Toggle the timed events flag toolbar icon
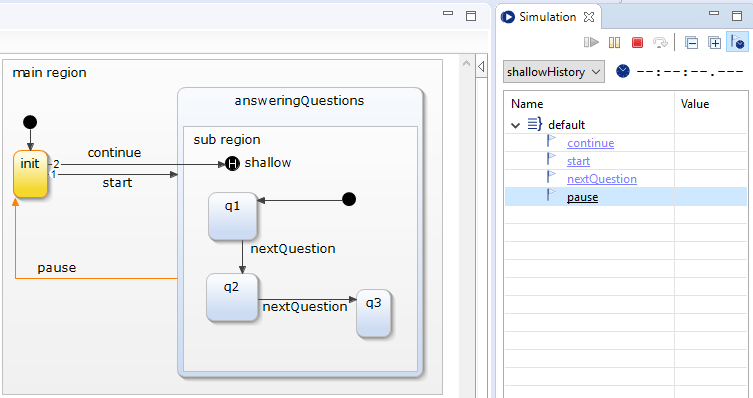The width and height of the screenshot is (753, 398). tap(738, 42)
